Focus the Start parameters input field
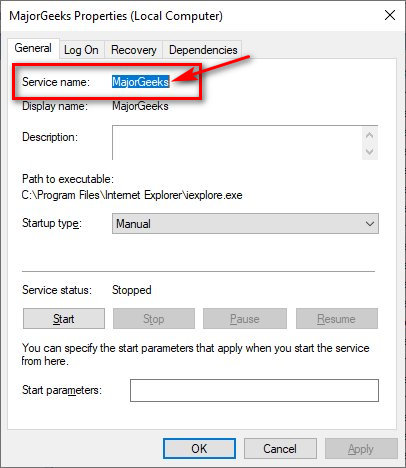 (x=254, y=390)
